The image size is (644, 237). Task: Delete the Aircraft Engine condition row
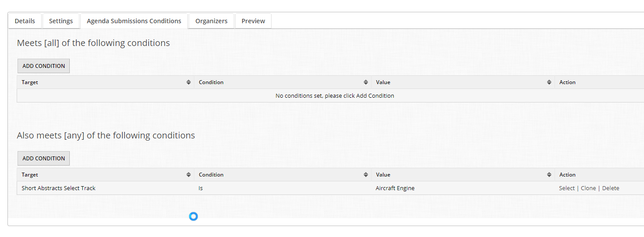pos(611,188)
